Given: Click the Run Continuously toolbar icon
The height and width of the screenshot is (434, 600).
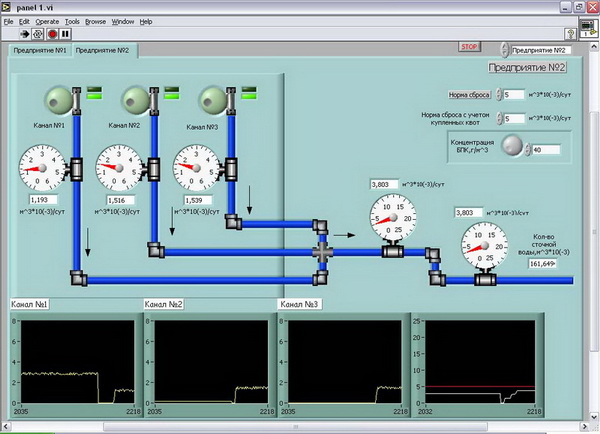Looking at the screenshot, I should [38, 34].
